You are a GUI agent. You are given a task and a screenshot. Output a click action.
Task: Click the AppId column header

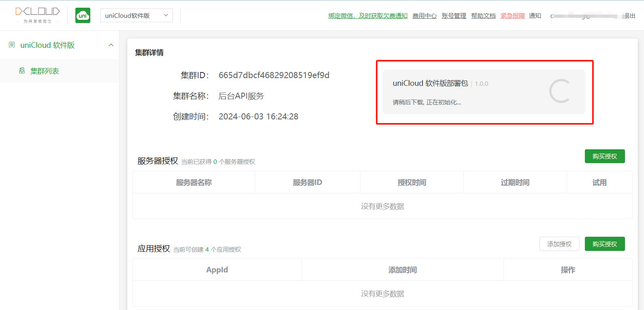(x=217, y=270)
